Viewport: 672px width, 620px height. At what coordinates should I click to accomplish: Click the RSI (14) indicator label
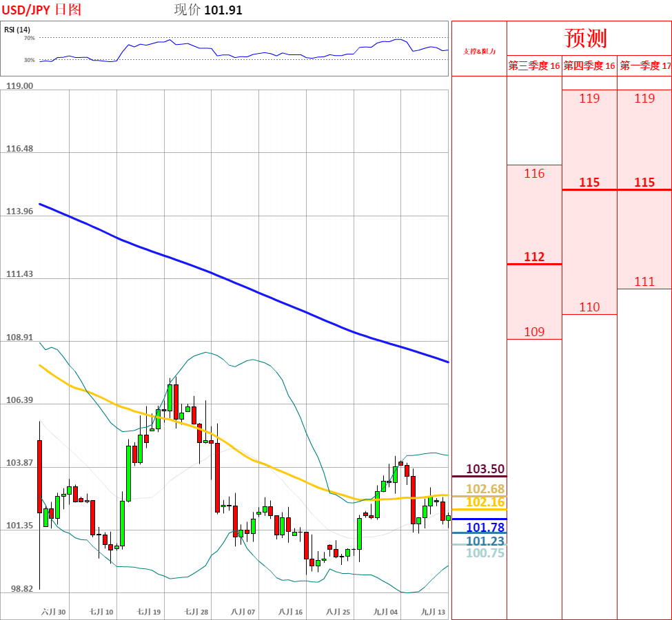pos(17,30)
